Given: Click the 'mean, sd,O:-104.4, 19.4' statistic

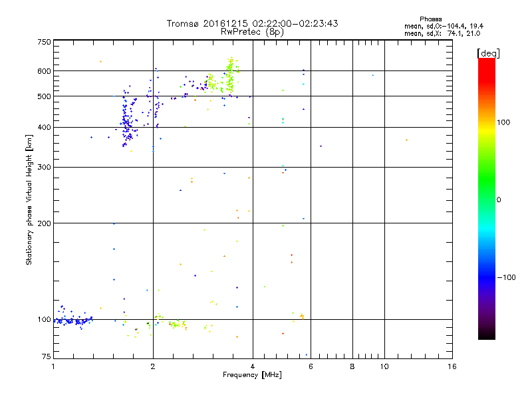Looking at the screenshot, I should pyautogui.click(x=444, y=26).
